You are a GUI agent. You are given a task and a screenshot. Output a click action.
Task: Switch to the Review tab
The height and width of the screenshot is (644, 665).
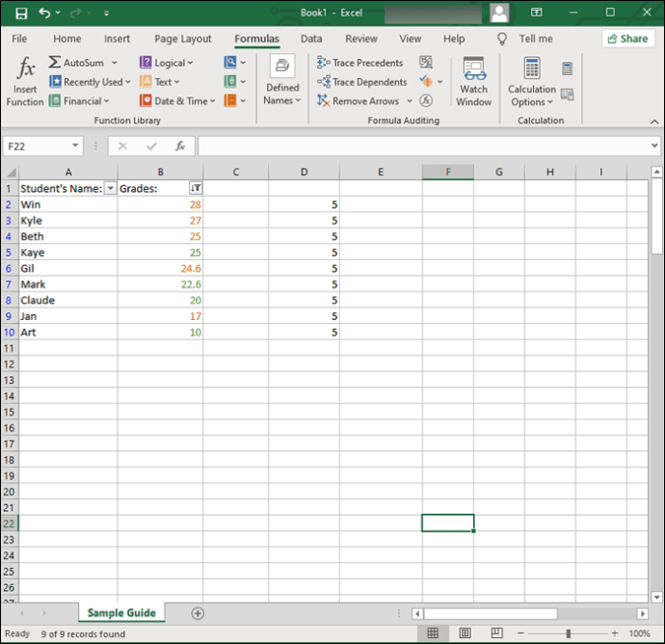(x=361, y=39)
